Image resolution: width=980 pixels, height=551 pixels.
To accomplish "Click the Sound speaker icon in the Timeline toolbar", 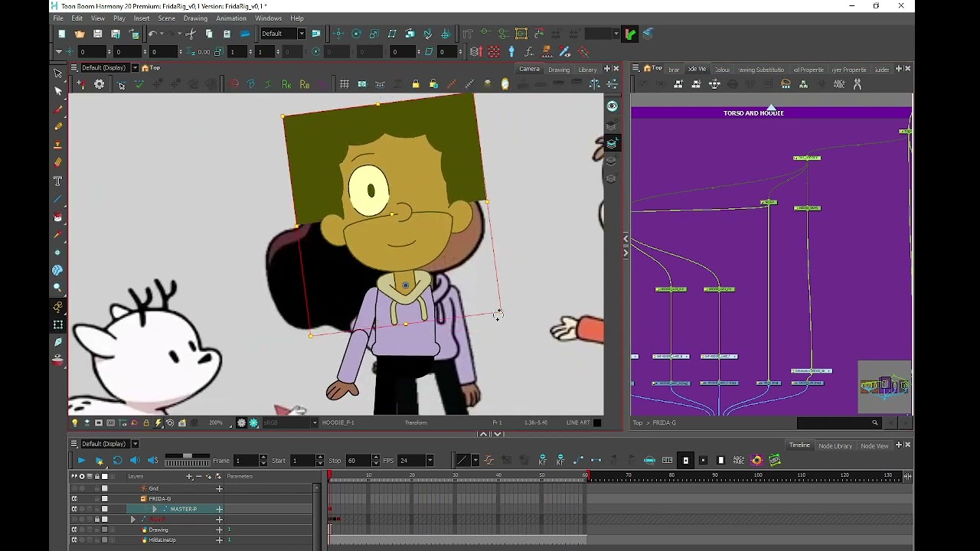I will click(135, 460).
